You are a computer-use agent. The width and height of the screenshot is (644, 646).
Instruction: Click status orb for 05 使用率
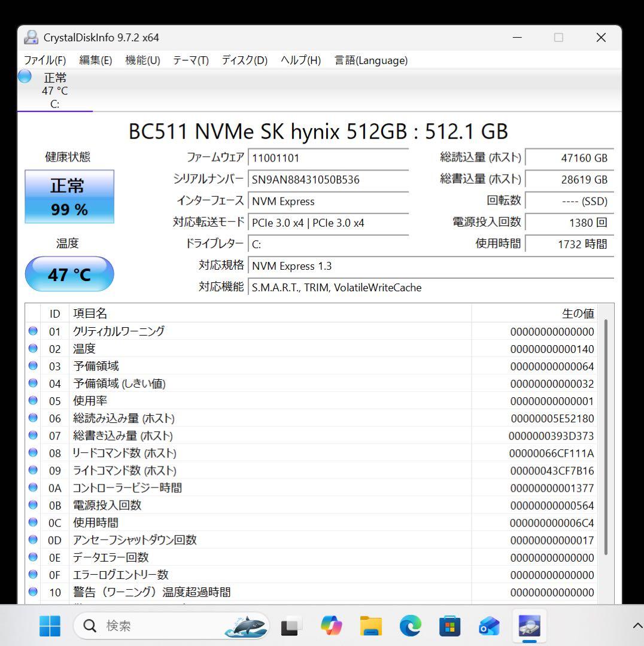[33, 400]
